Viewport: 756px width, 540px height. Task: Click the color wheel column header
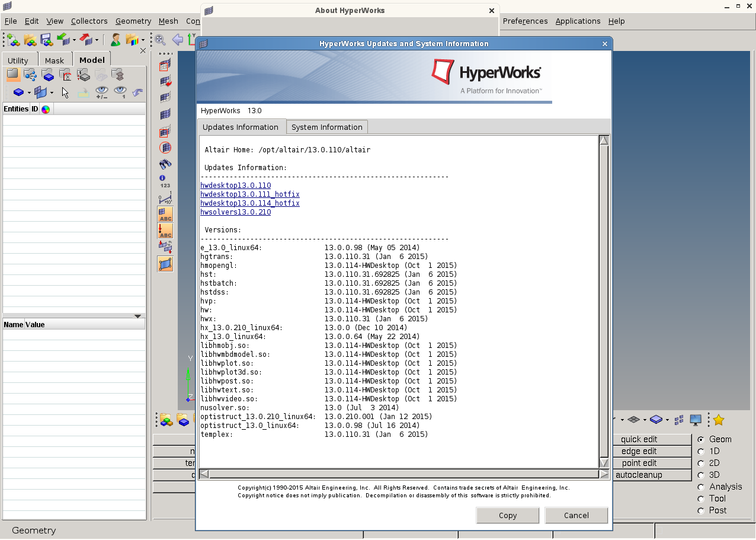(46, 109)
